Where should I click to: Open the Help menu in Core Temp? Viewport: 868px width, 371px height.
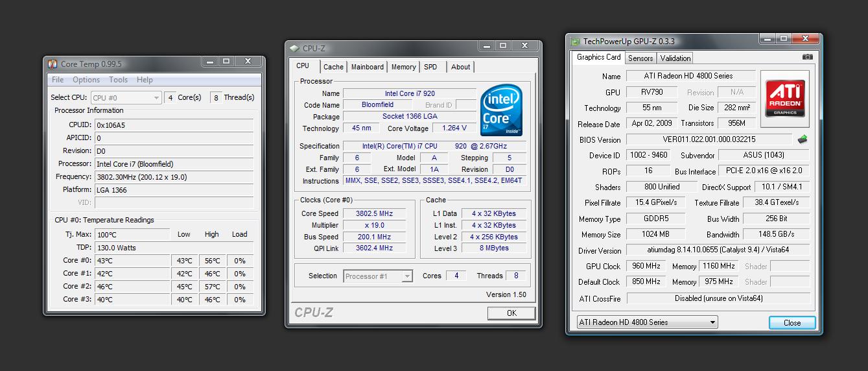pyautogui.click(x=145, y=80)
